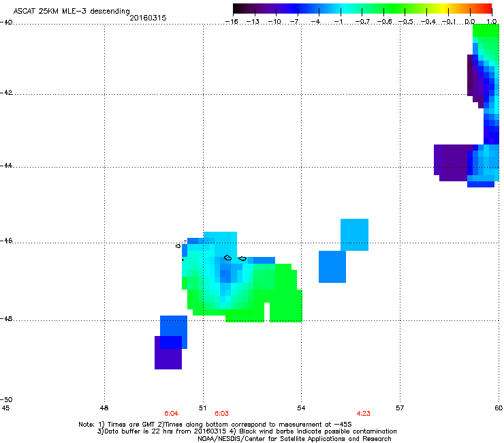Click the longitude axis label "57"
This screenshot has width=504, height=443.
coord(400,408)
